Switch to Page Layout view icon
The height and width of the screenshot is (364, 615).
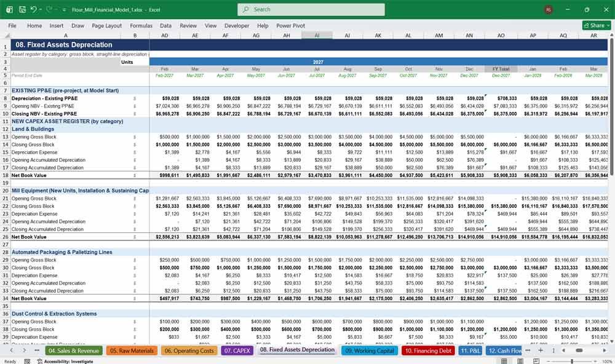click(x=520, y=361)
